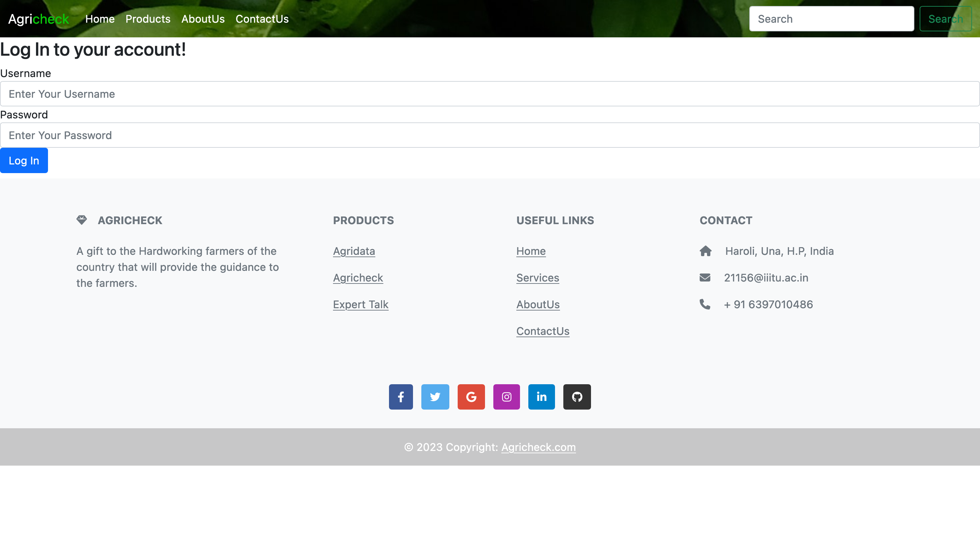Open the GitHub icon link
This screenshot has height=557, width=980.
pos(577,397)
